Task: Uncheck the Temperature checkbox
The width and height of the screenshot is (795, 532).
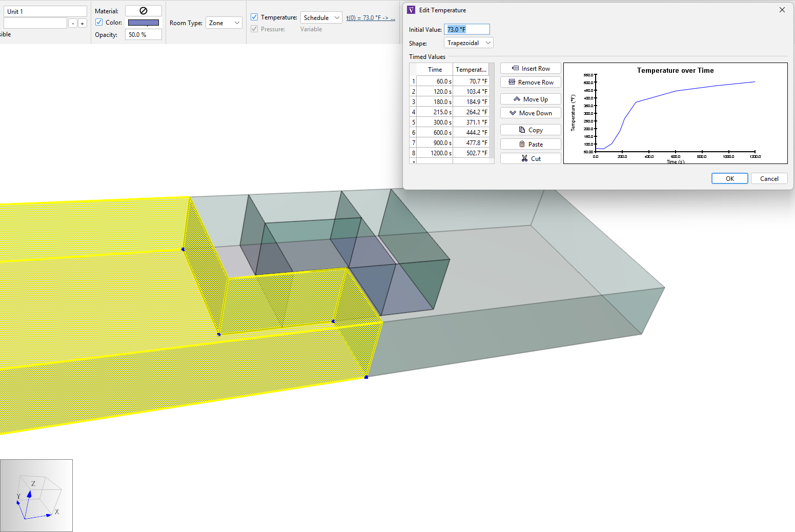Action: pos(254,17)
